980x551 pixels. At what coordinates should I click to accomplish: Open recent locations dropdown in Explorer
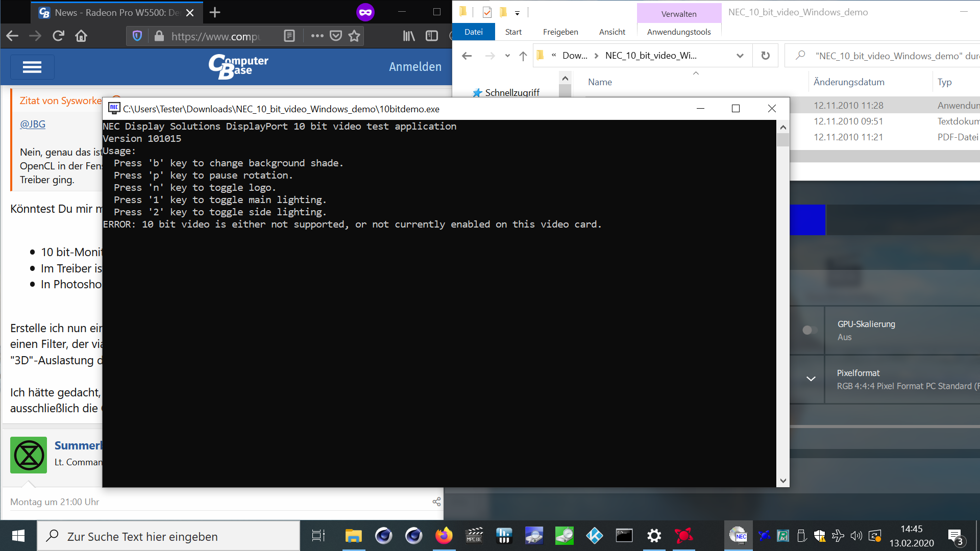pyautogui.click(x=507, y=56)
